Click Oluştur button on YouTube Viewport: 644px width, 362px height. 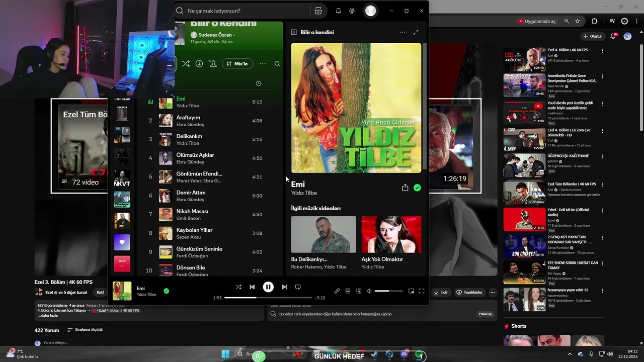coord(592,36)
